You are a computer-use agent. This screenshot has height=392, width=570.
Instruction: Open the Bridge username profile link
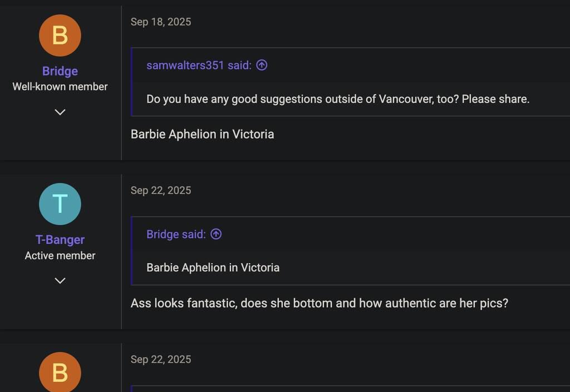point(60,71)
